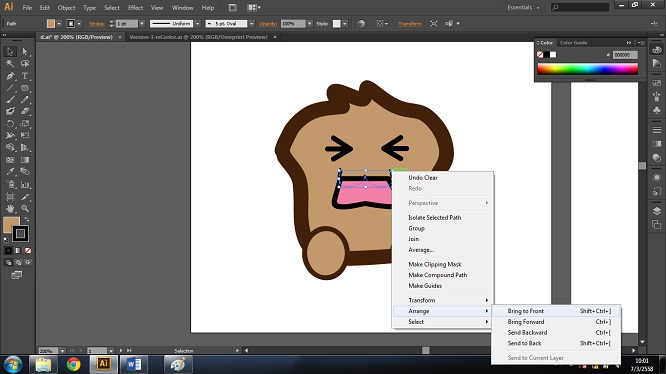Image resolution: width=666 pixels, height=374 pixels.
Task: Pick the Line Segment tool
Action: coord(10,88)
